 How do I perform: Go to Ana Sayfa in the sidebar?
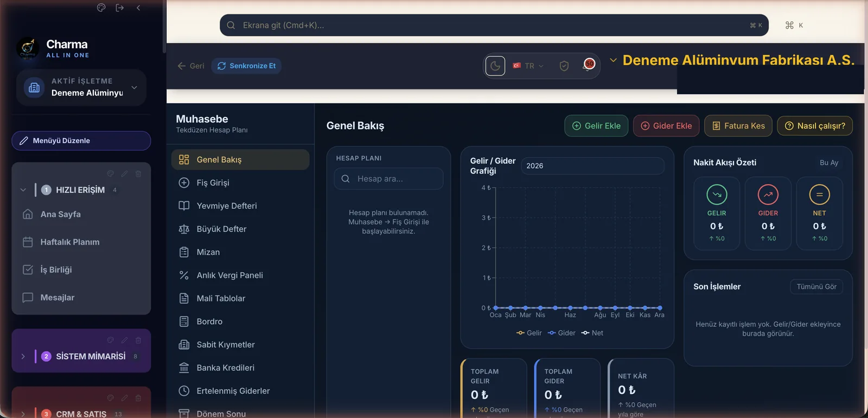pyautogui.click(x=81, y=214)
